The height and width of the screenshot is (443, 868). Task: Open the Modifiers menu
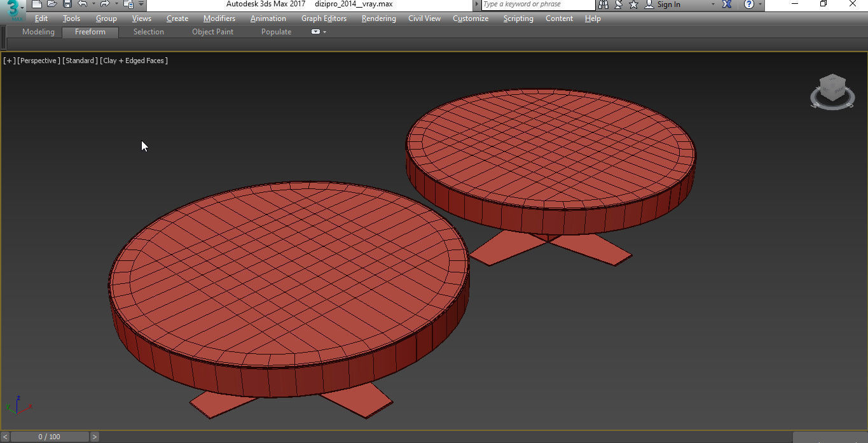(x=219, y=18)
